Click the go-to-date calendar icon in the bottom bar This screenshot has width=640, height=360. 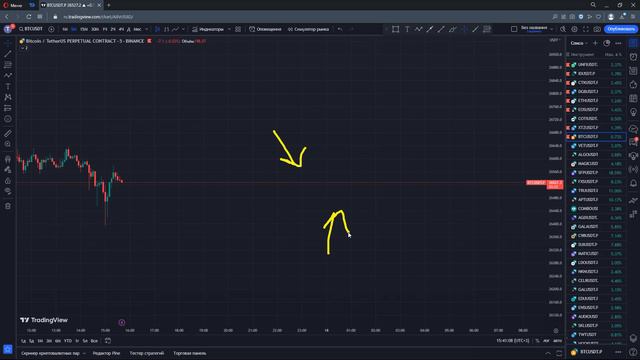[108, 341]
